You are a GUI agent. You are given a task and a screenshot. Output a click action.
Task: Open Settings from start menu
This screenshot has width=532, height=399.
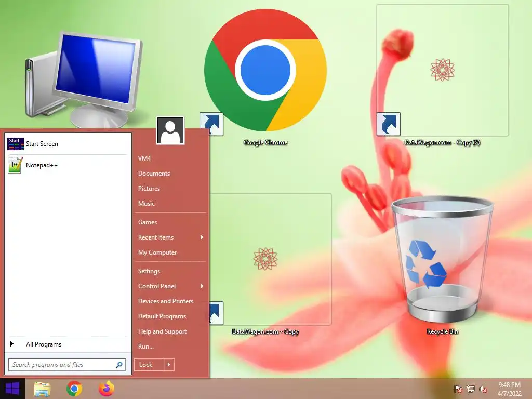(x=149, y=271)
